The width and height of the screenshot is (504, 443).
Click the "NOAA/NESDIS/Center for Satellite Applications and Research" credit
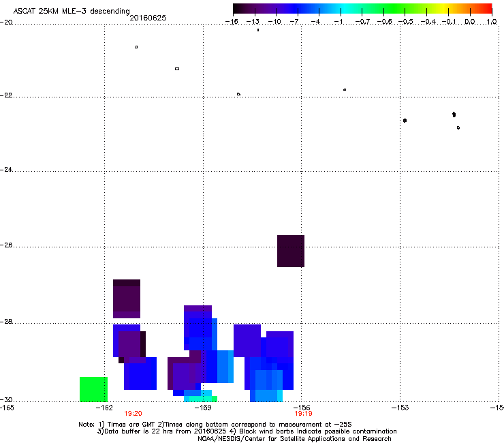click(x=294, y=439)
